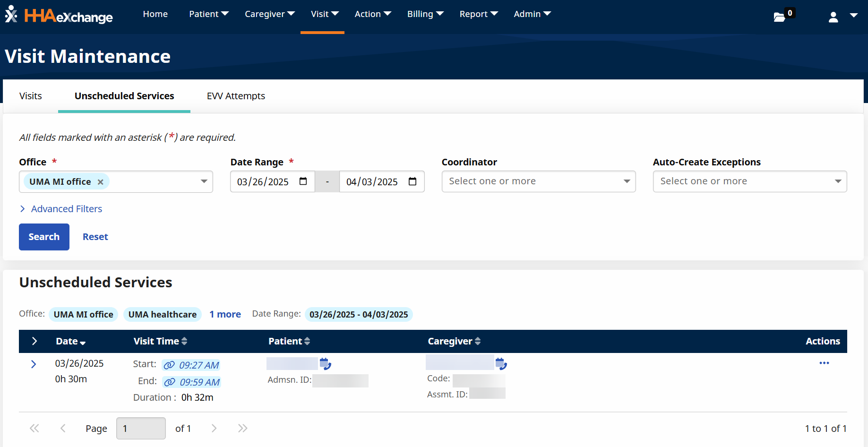868x447 pixels.
Task: Click the Reset link next to Search
Action: coord(95,236)
